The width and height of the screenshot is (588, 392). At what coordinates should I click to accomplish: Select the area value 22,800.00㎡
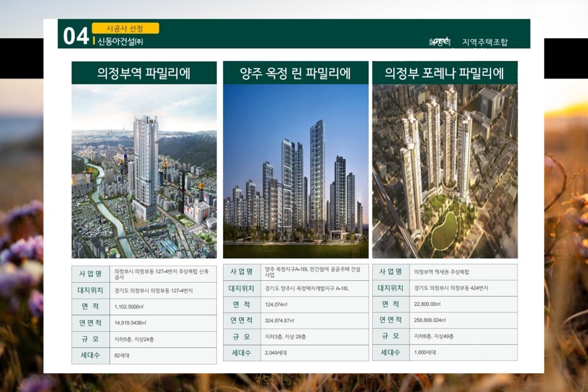coord(427,304)
